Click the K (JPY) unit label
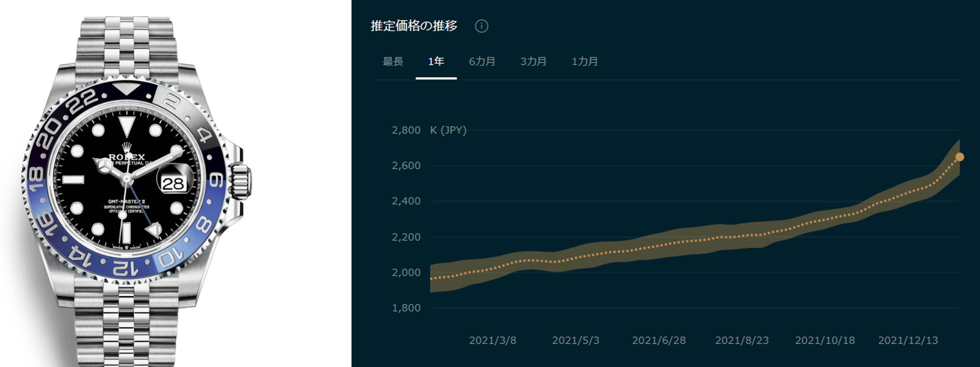 click(448, 130)
